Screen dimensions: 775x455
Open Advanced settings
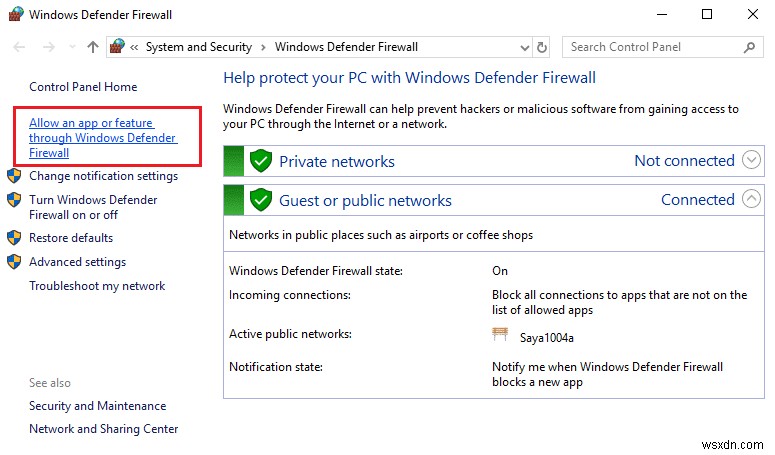[x=77, y=262]
